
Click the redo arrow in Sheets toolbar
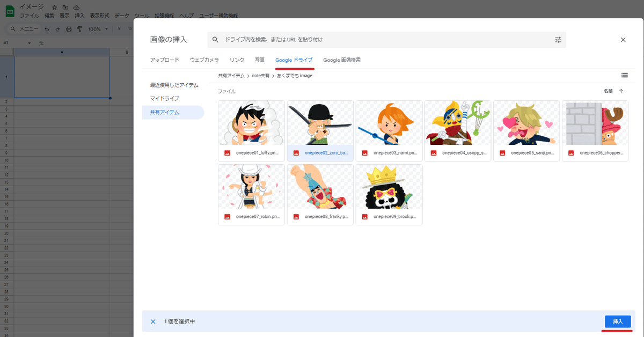click(57, 29)
